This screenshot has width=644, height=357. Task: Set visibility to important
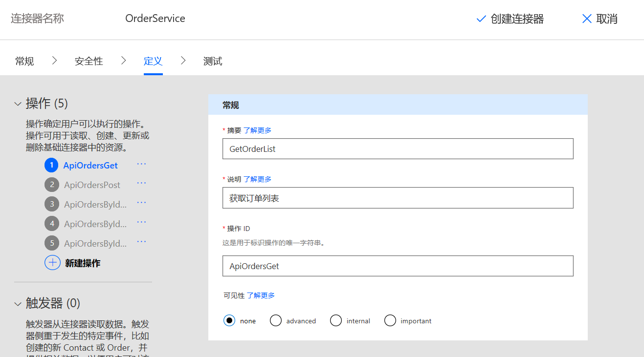390,320
